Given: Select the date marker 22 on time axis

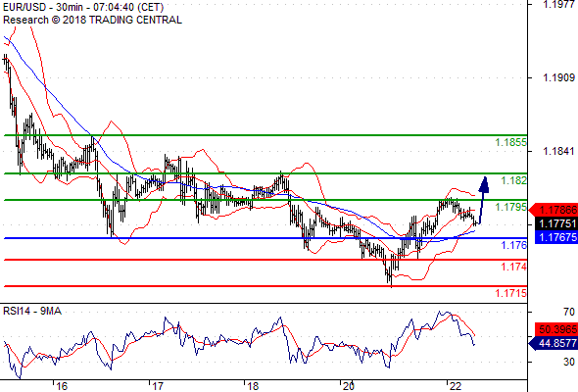Looking at the screenshot, I should 456,386.
